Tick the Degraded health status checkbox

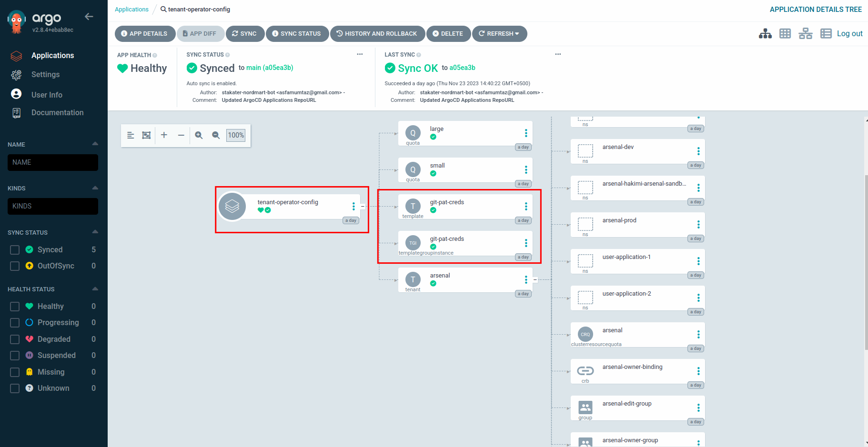click(x=15, y=339)
